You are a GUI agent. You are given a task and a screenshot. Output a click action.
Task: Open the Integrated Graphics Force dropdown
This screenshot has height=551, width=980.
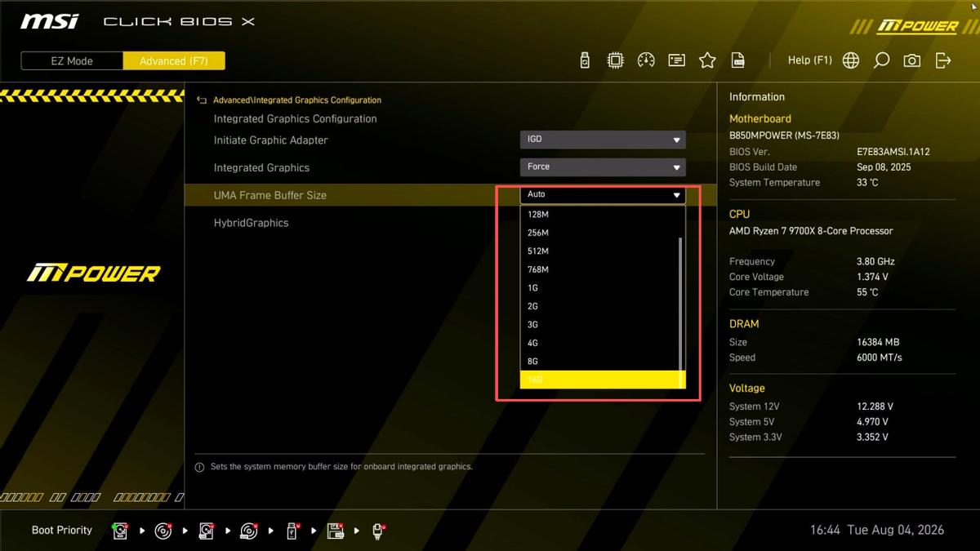click(x=603, y=167)
